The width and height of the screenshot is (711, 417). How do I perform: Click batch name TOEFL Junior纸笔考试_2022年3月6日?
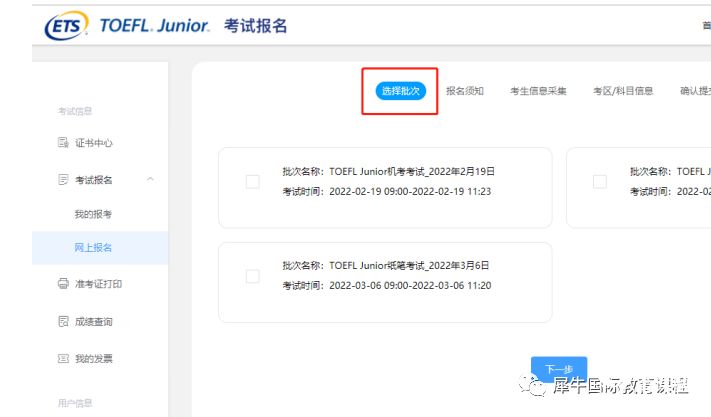click(x=409, y=265)
